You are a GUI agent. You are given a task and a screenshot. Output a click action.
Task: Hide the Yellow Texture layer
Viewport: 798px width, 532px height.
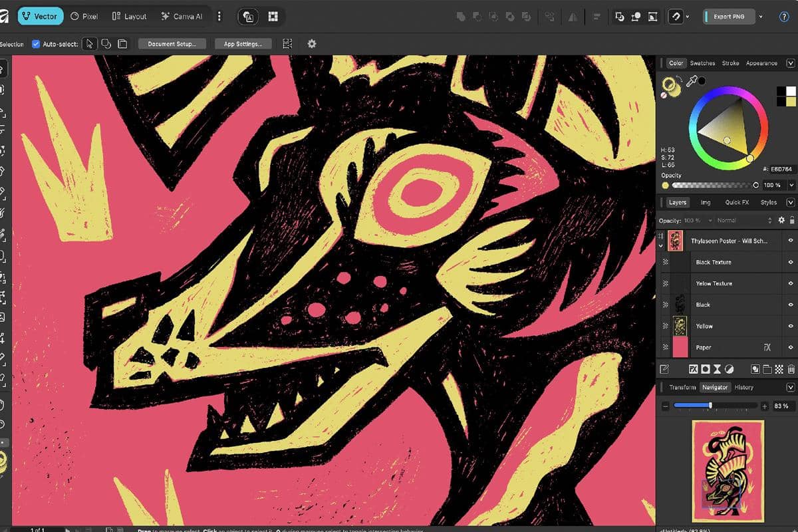(791, 283)
